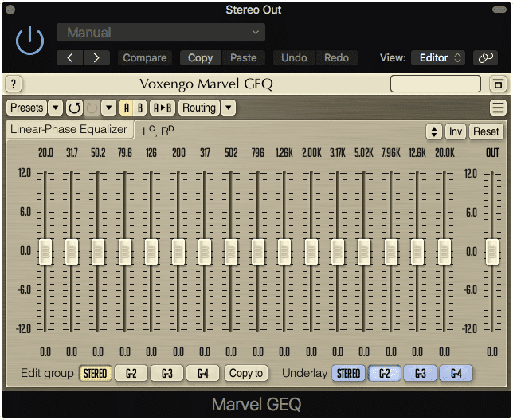
Task: Click the 317 Hz band slider handle
Action: (205, 251)
